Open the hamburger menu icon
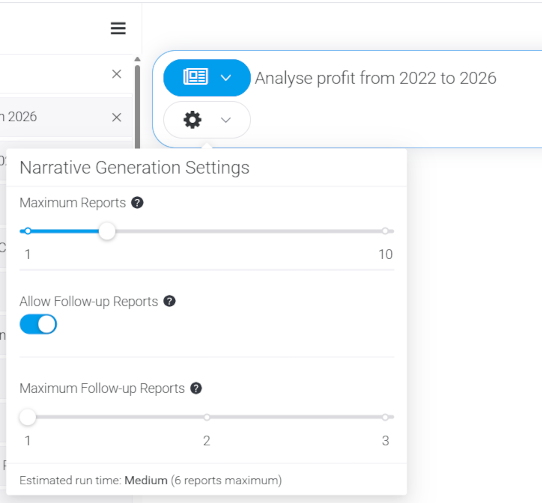 click(x=118, y=28)
